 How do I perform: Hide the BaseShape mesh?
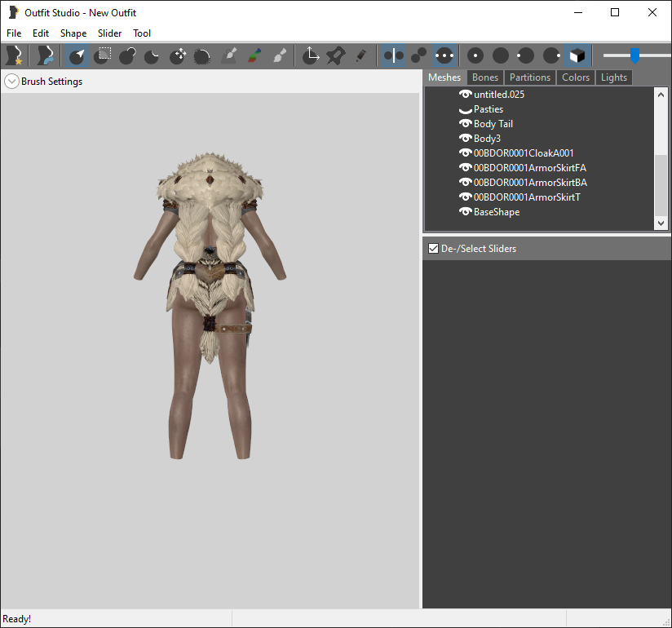coord(465,211)
